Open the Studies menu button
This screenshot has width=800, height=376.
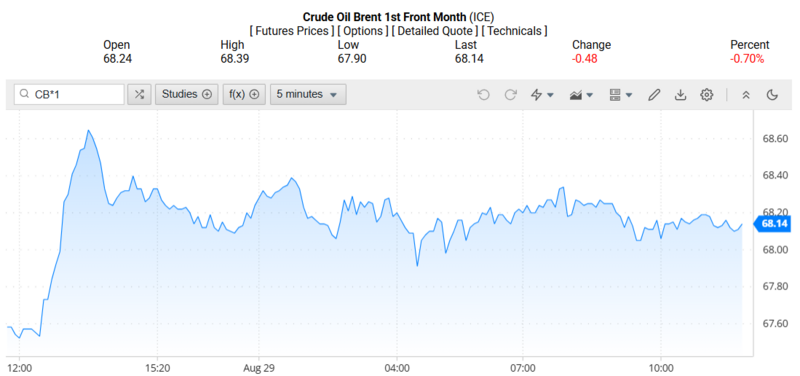pyautogui.click(x=187, y=94)
